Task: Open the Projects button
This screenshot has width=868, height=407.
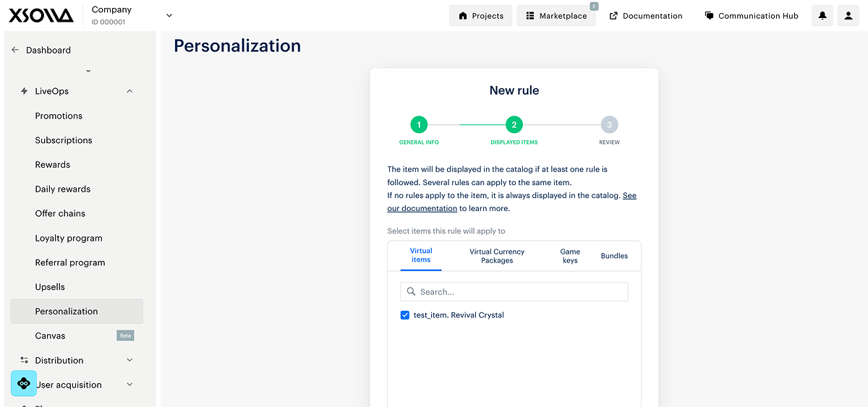Action: pyautogui.click(x=481, y=16)
